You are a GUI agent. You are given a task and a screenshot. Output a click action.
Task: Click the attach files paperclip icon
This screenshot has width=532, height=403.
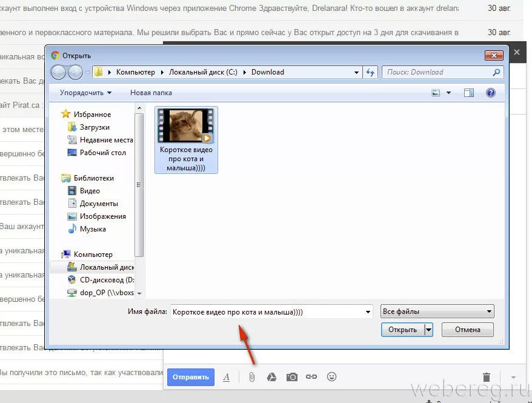pyautogui.click(x=251, y=377)
